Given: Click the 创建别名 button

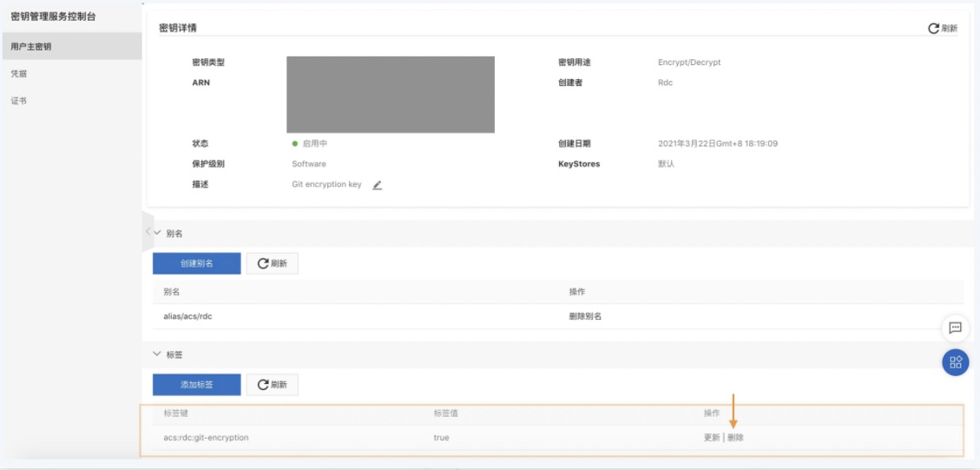Looking at the screenshot, I should 196,263.
